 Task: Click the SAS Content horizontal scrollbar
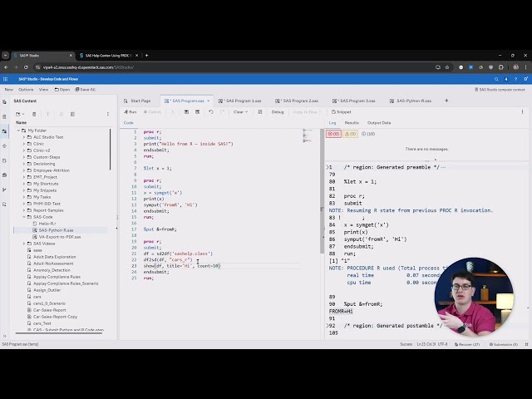(x=59, y=333)
